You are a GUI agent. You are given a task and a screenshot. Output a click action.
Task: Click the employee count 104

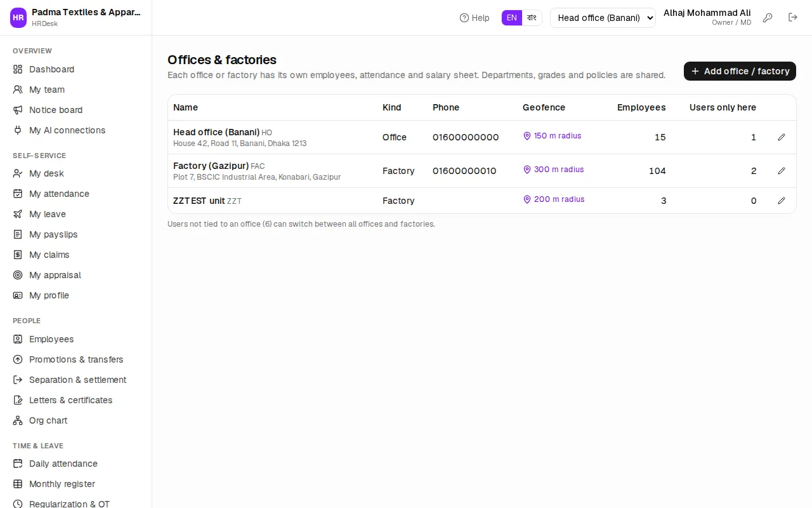tap(657, 171)
